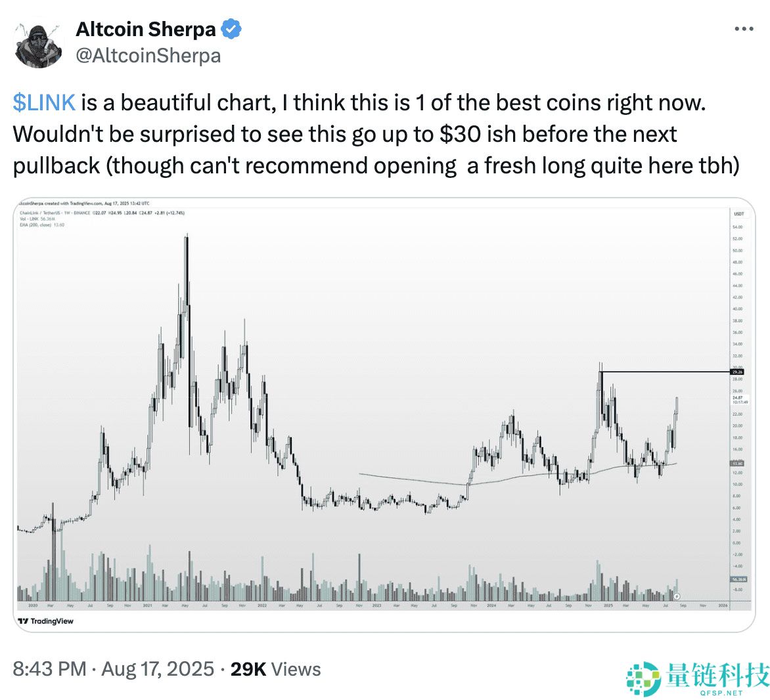
Task: Click the Altcoin Sherpa profile avatar
Action: [38, 45]
